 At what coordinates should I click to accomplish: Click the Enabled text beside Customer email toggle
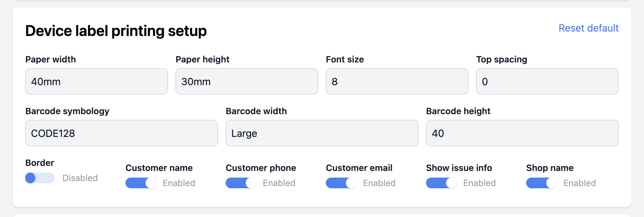click(379, 183)
